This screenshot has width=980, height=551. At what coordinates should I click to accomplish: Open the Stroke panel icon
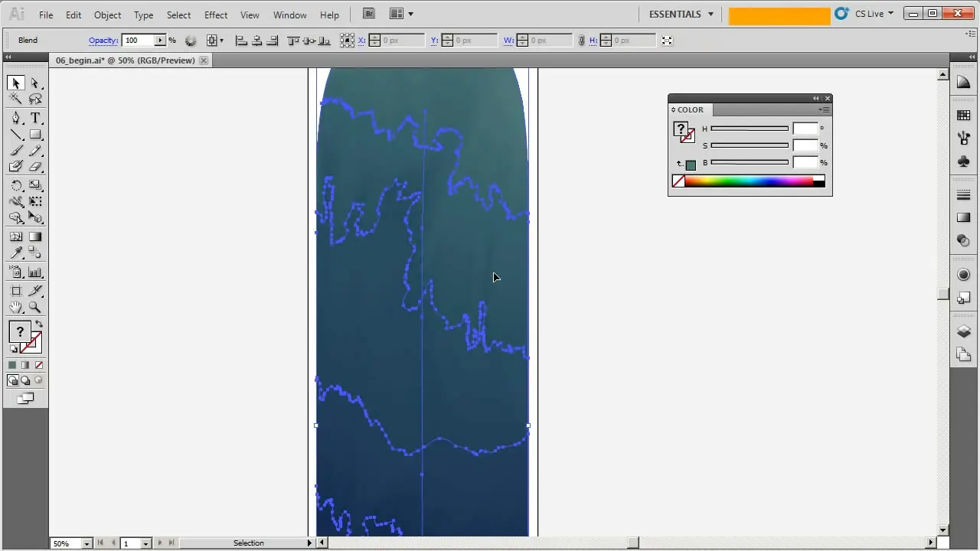pos(964,195)
